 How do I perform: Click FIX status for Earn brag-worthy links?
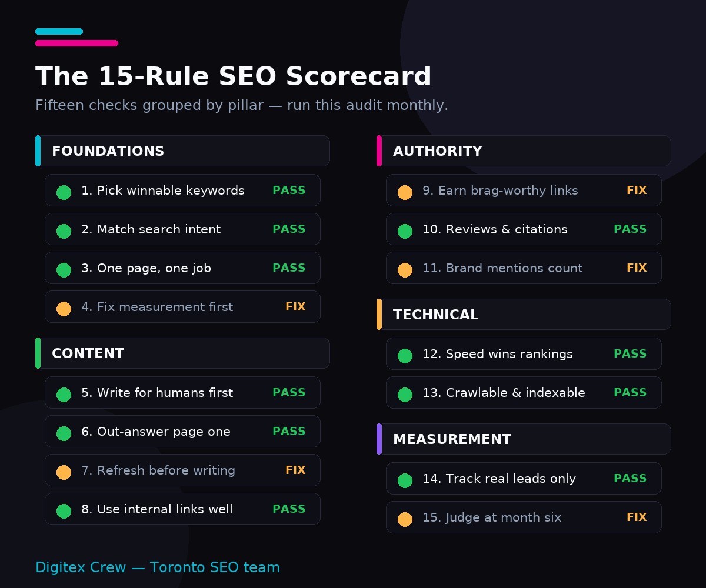pos(637,191)
